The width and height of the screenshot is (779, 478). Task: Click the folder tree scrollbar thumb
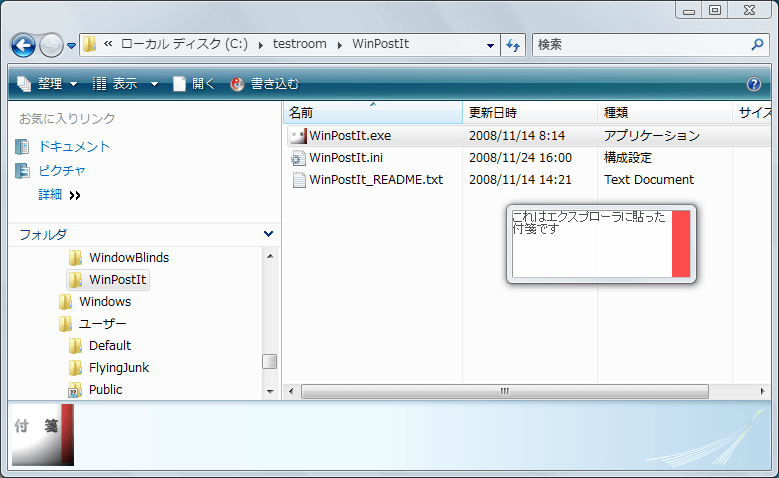tap(269, 361)
